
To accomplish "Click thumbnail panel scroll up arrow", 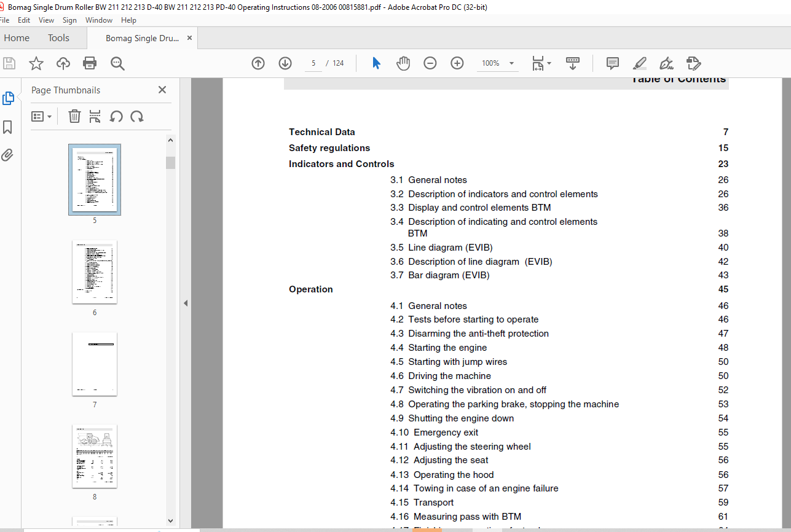I will click(x=170, y=141).
